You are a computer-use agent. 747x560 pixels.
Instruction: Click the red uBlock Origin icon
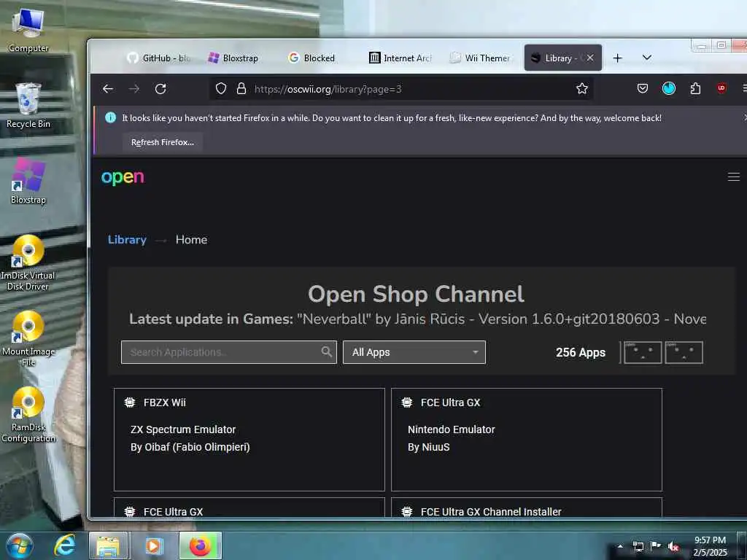pos(721,88)
